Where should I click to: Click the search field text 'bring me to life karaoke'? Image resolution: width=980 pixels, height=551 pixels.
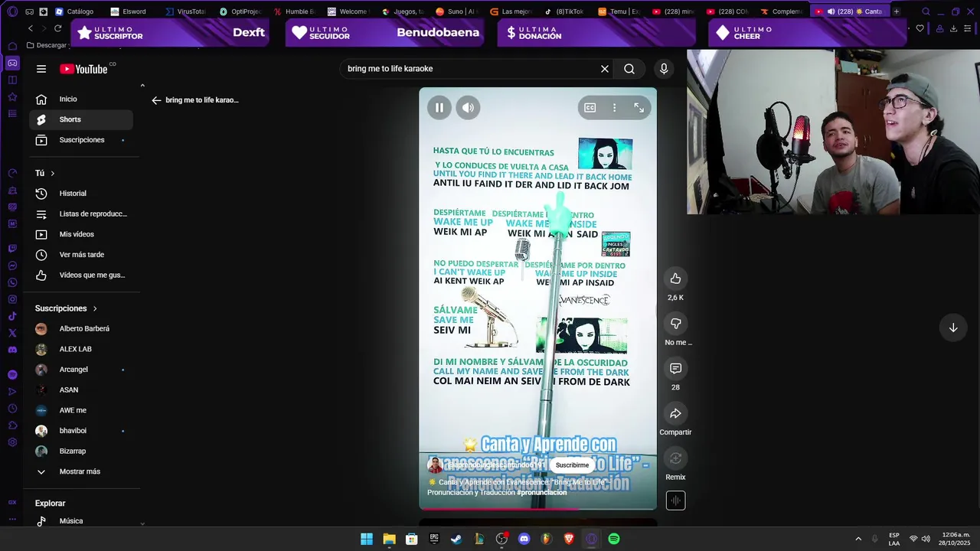tap(390, 69)
